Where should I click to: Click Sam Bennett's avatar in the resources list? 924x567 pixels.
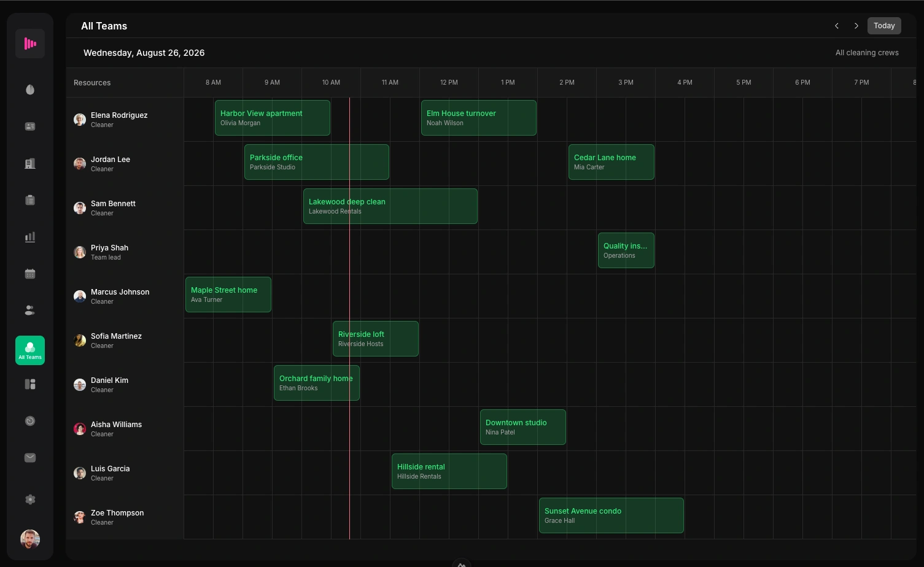point(80,208)
